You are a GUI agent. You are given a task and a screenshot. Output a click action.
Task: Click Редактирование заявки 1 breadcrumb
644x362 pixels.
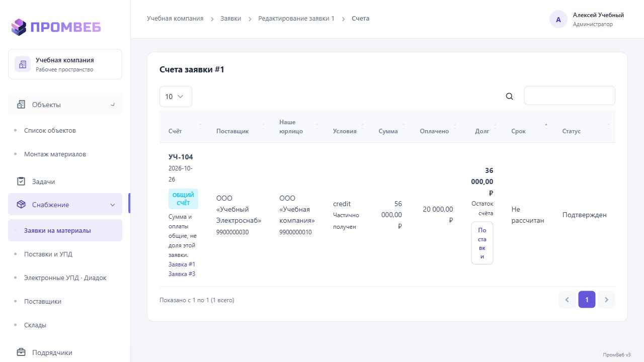pos(296,19)
